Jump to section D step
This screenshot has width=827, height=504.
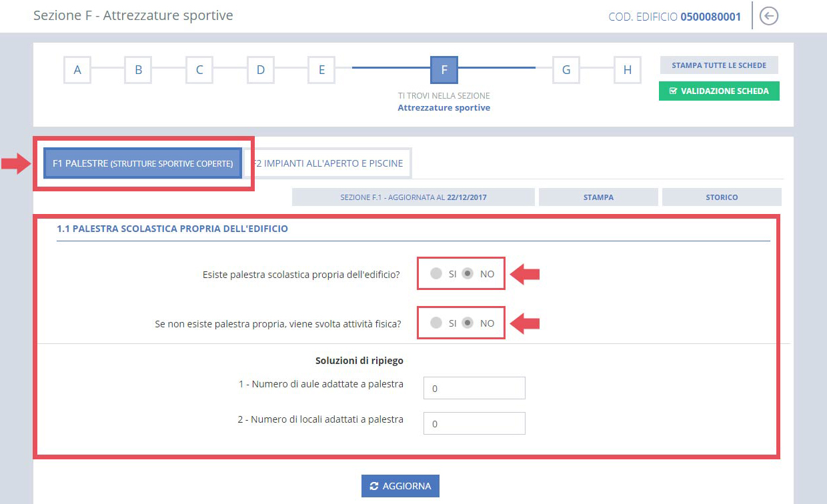261,69
